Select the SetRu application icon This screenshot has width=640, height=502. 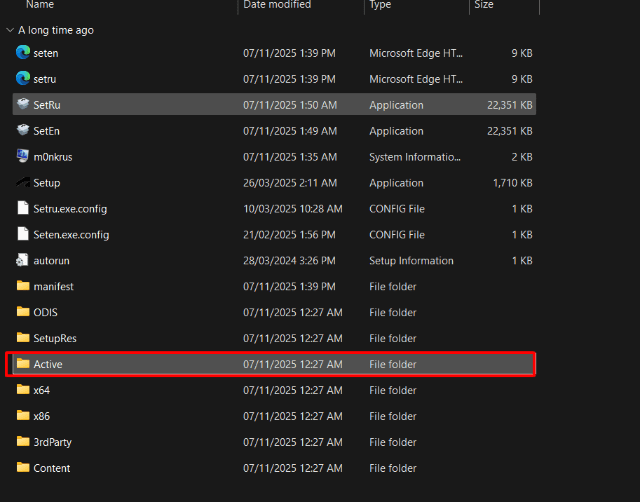(x=23, y=105)
